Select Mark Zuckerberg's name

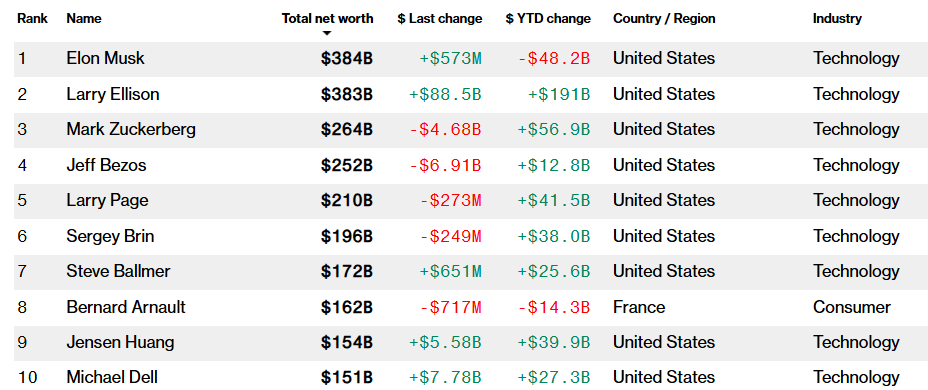(x=131, y=129)
